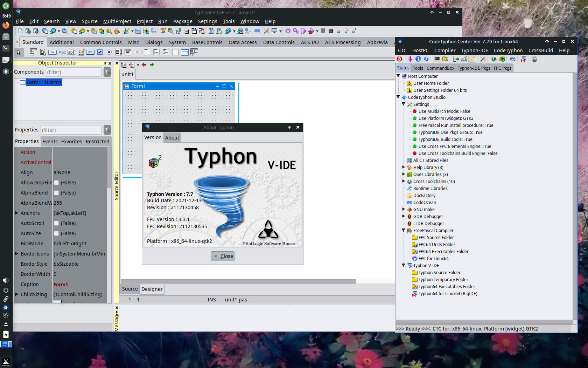
Task: Open the unit1 editor tab
Action: 127,74
